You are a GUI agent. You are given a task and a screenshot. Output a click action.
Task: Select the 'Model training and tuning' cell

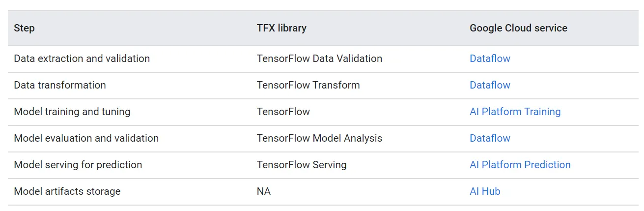[72, 112]
